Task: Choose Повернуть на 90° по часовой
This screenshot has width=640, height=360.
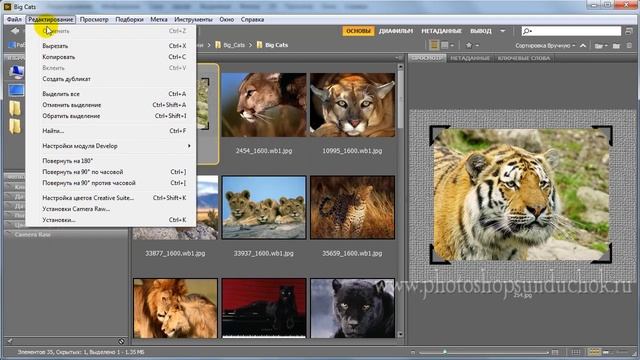Action: 111,171
